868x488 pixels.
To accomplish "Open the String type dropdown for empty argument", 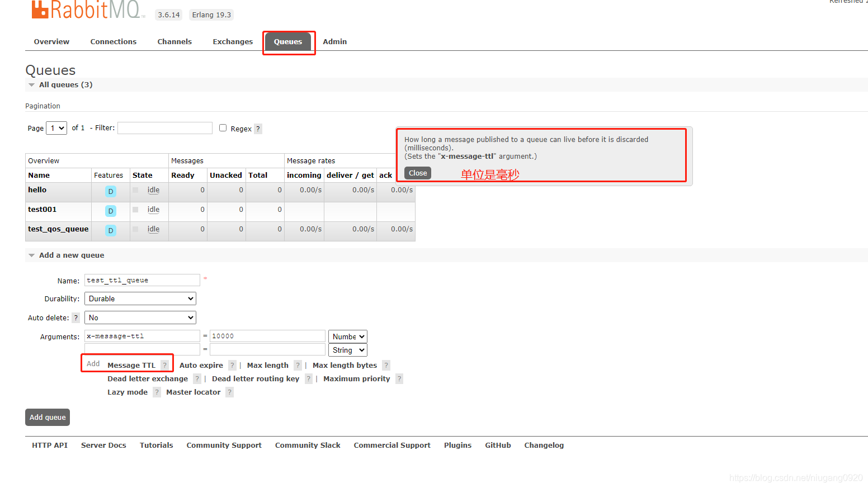I will point(348,350).
